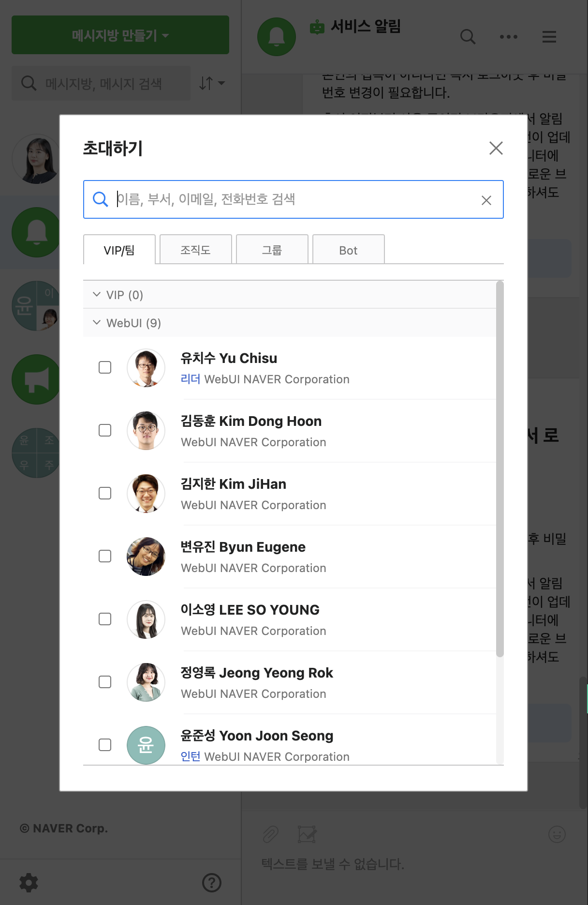
Task: Check the box for 유치수 Yu Chisu
Action: pos(105,367)
